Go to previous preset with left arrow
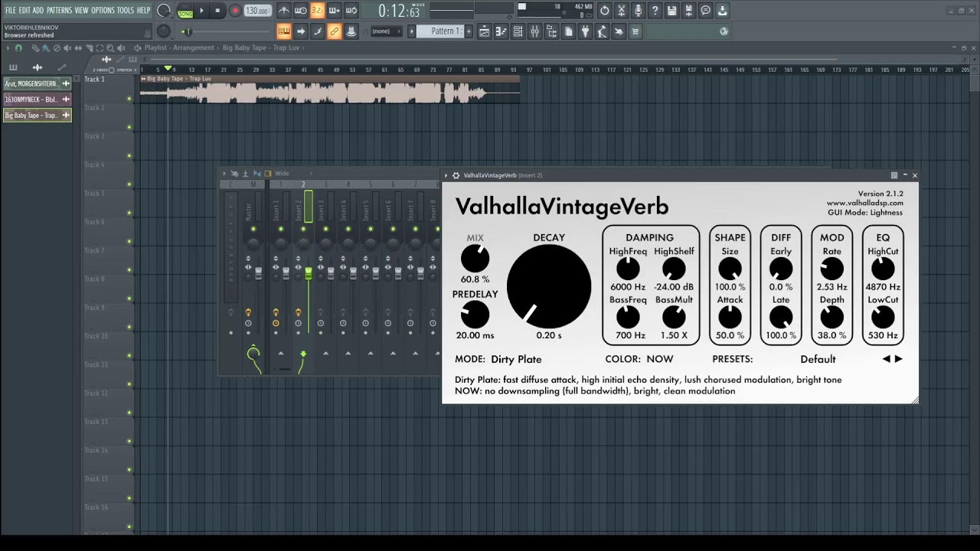The image size is (980, 551). pyautogui.click(x=887, y=359)
